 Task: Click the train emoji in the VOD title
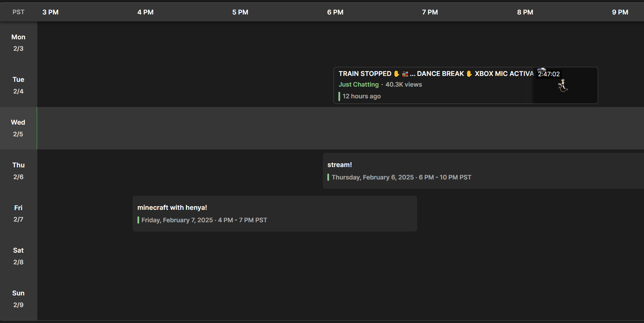[x=405, y=74]
